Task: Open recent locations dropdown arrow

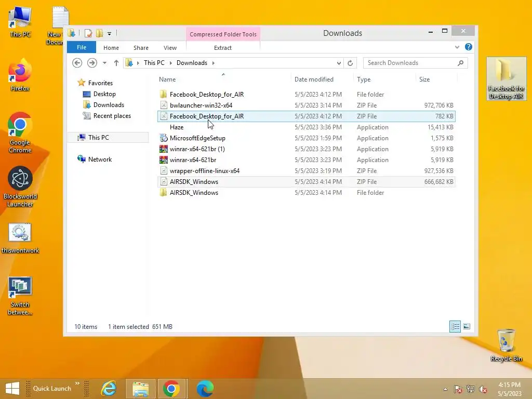Action: [x=104, y=63]
